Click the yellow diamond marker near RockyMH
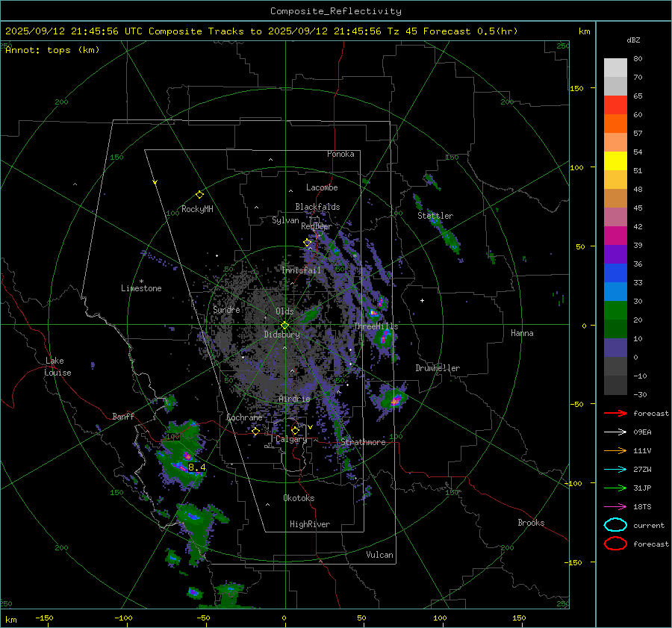The width and height of the screenshot is (672, 628). pos(199,195)
